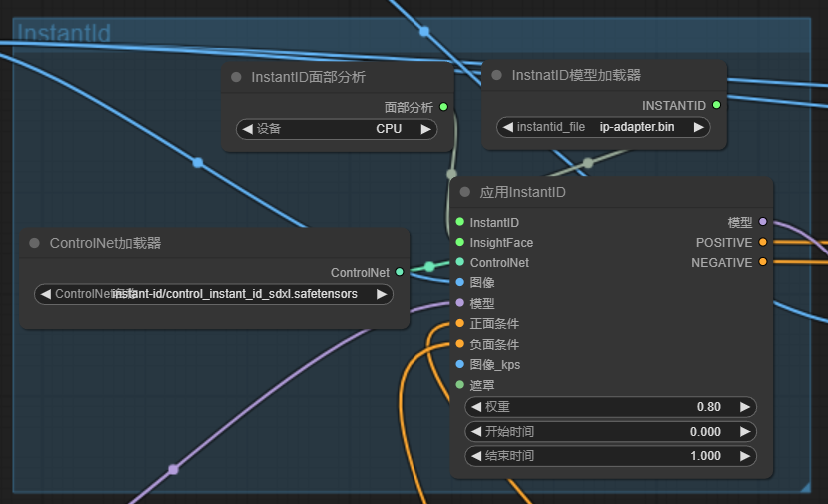Collapse the 应用InstantID node via its gray dot
Screen dimensions: 828x504
tap(465, 192)
